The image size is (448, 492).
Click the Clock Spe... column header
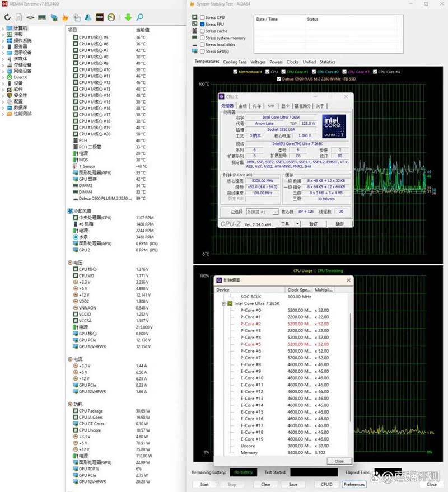(298, 290)
